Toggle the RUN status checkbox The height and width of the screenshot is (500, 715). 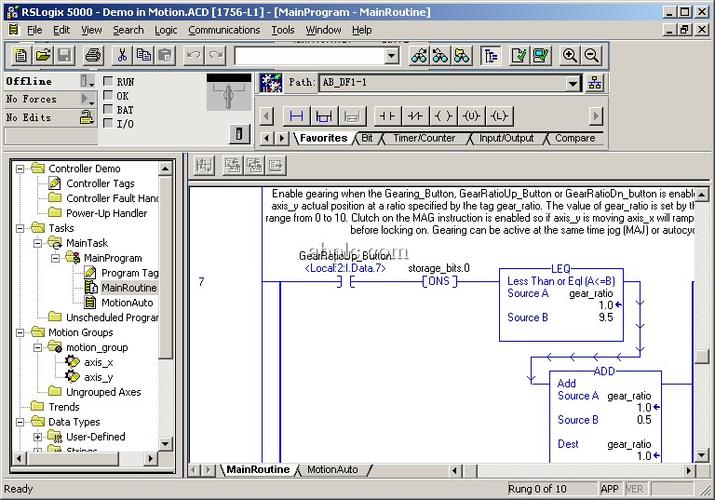point(108,81)
